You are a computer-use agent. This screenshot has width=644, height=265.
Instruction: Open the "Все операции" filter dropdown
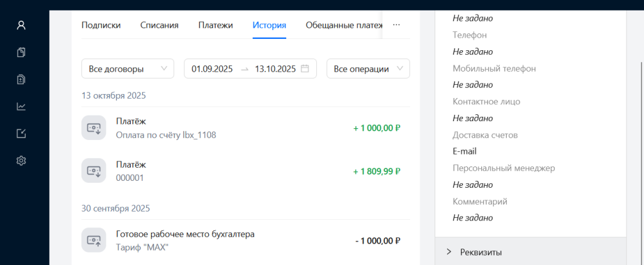(368, 69)
